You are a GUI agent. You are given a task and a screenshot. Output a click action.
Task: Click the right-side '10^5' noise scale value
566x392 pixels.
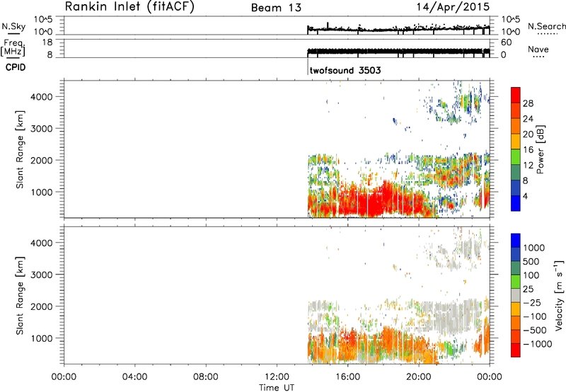click(x=511, y=20)
